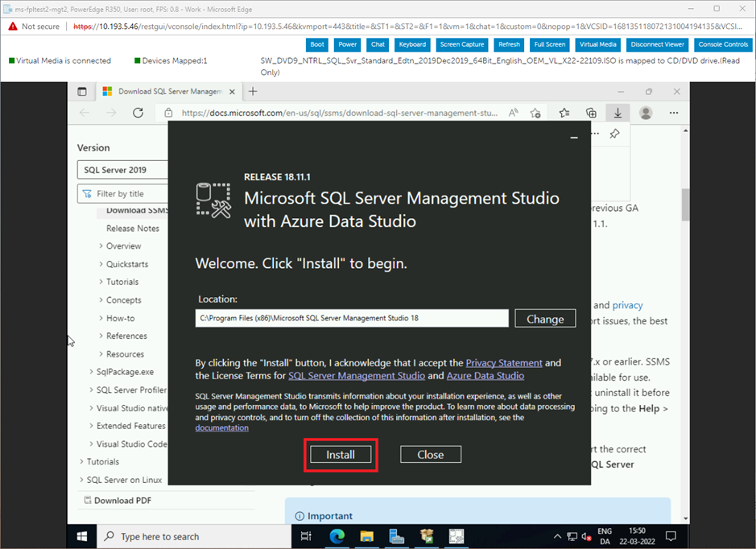Click the Disconnect Viewer button
The image size is (756, 549).
pyautogui.click(x=658, y=44)
